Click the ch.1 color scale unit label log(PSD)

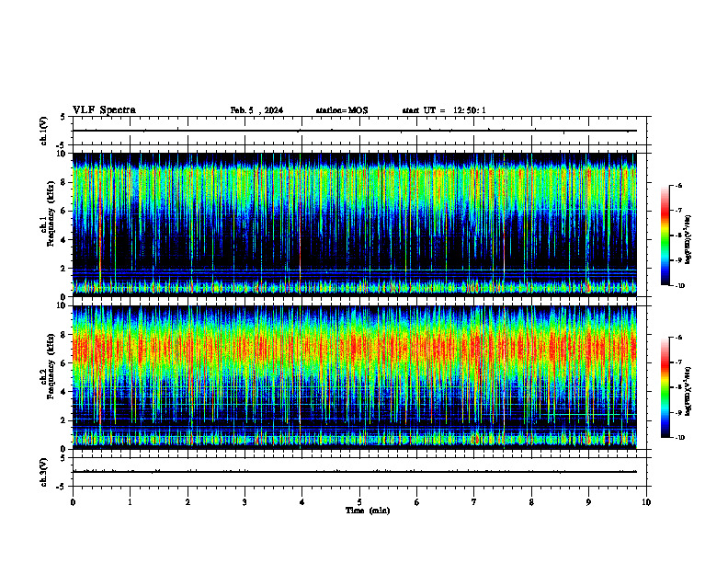[x=688, y=240]
